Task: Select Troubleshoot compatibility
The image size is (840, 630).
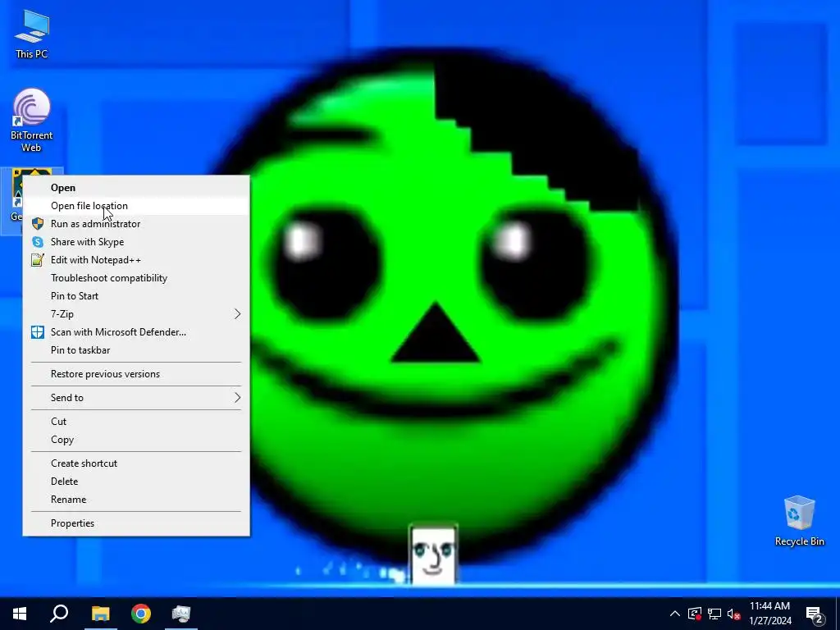Action: pyautogui.click(x=136, y=278)
